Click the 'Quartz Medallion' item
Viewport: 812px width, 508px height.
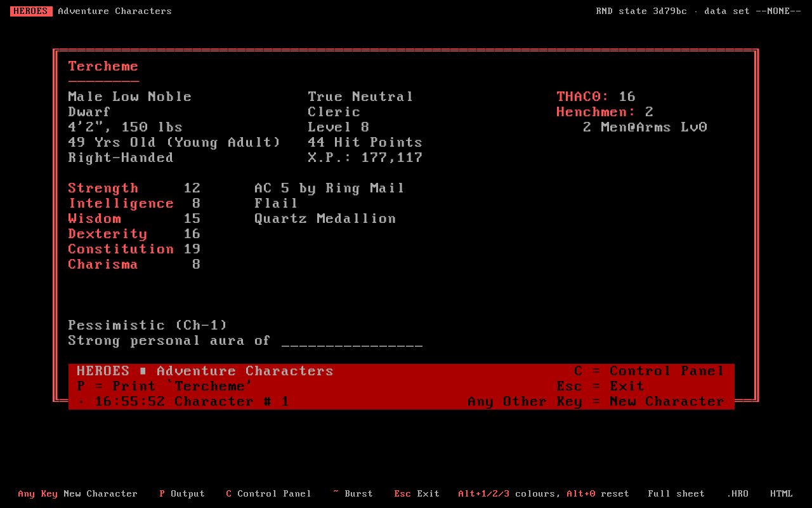pos(325,218)
